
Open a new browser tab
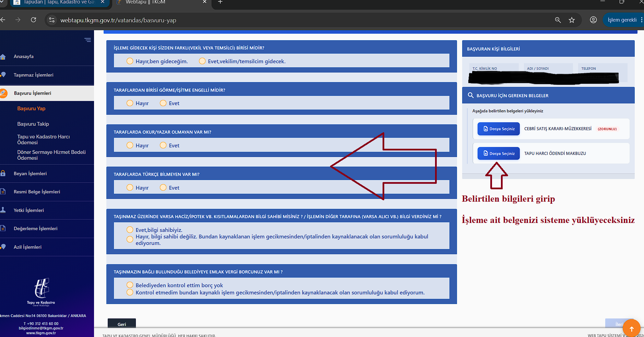click(220, 2)
